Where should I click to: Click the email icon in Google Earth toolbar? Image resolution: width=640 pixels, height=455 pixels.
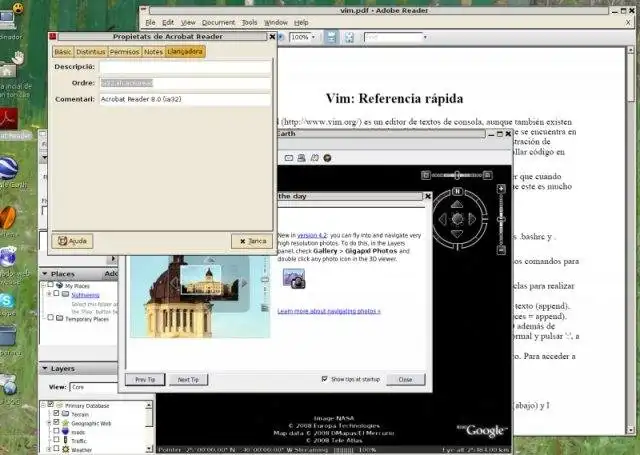point(289,158)
